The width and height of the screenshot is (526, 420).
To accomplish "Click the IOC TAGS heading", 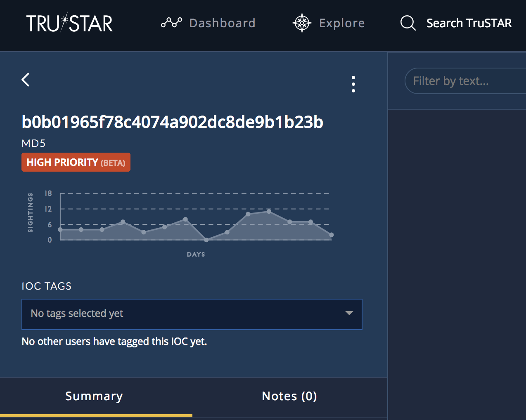I will coord(47,286).
